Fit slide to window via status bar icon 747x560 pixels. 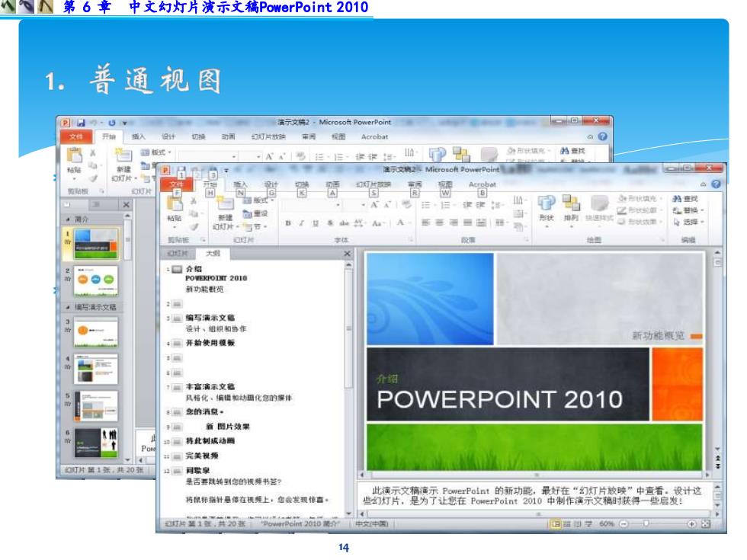(706, 524)
